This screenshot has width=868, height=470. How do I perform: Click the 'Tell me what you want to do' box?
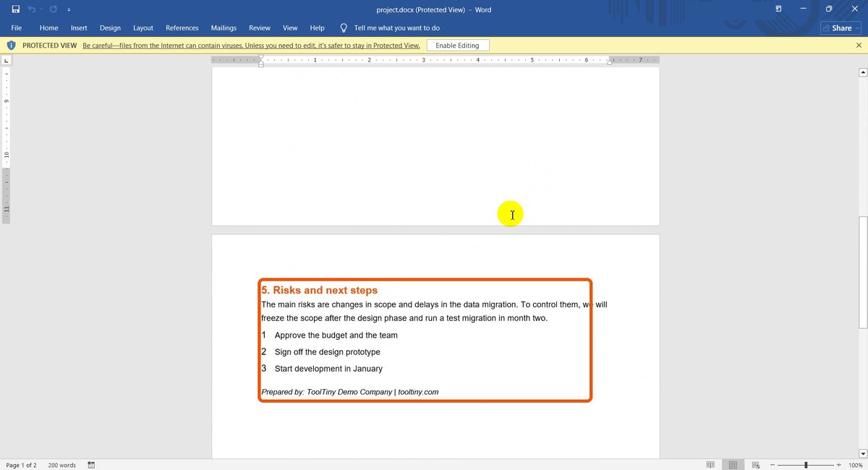396,28
